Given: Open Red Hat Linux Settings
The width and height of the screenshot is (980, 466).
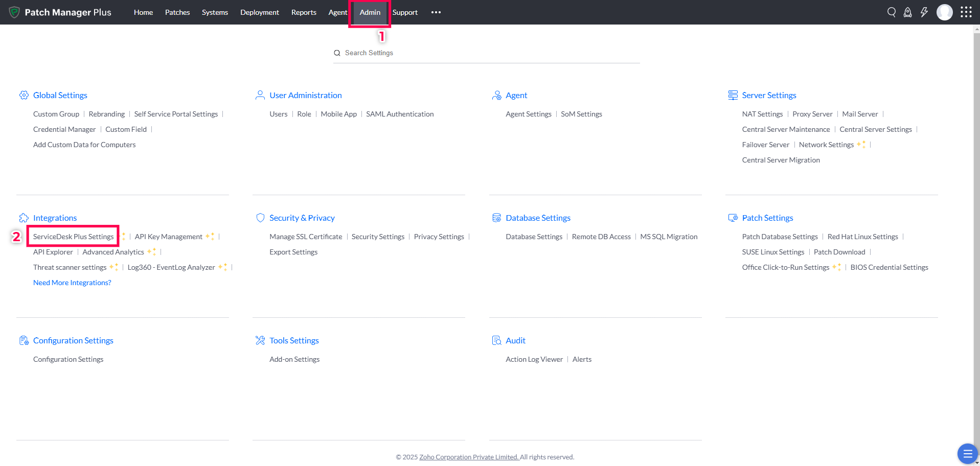Looking at the screenshot, I should (863, 237).
